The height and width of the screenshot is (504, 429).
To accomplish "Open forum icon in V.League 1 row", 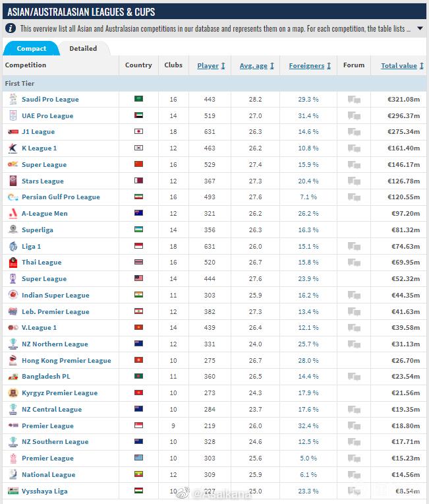I will click(x=354, y=328).
